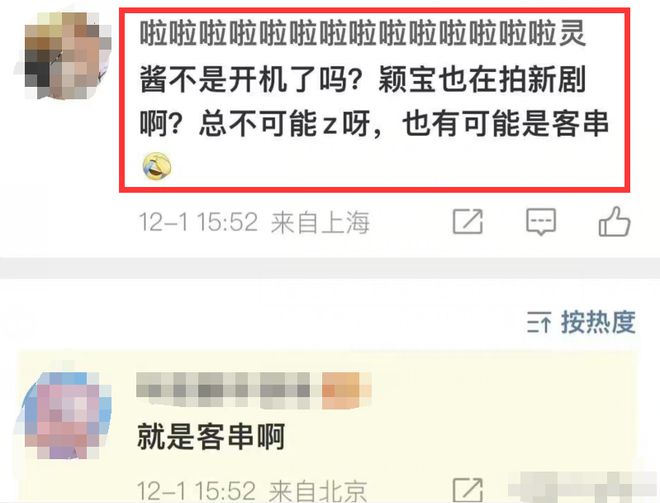
Task: Click the 来自北京 location label
Action: (318, 491)
